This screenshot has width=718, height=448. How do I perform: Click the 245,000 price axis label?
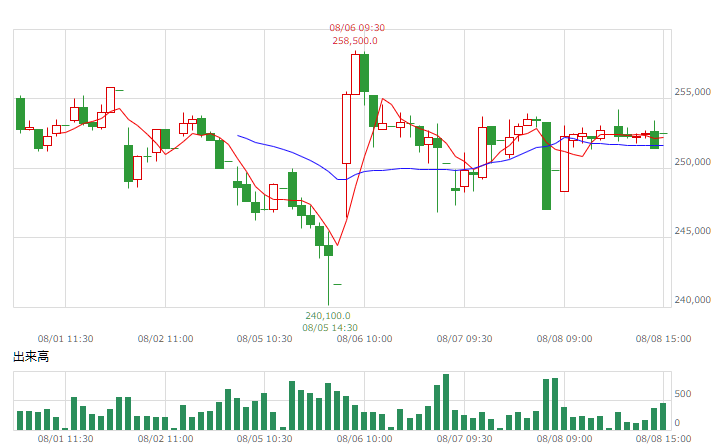[692, 231]
